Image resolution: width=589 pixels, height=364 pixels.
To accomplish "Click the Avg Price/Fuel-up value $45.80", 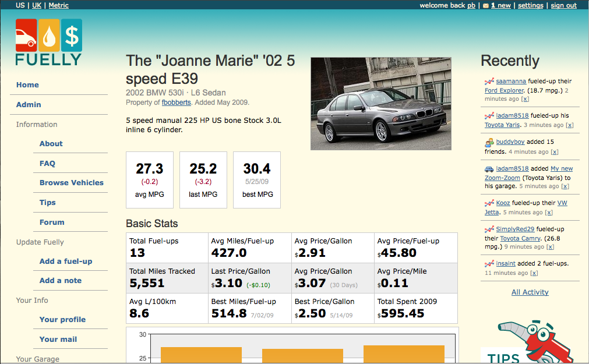I will coord(397,253).
